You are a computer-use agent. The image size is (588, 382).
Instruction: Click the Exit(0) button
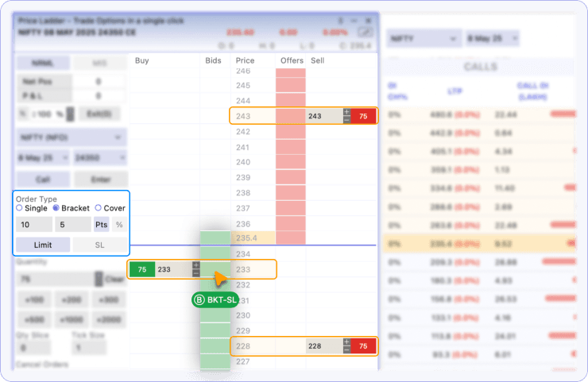pos(99,114)
